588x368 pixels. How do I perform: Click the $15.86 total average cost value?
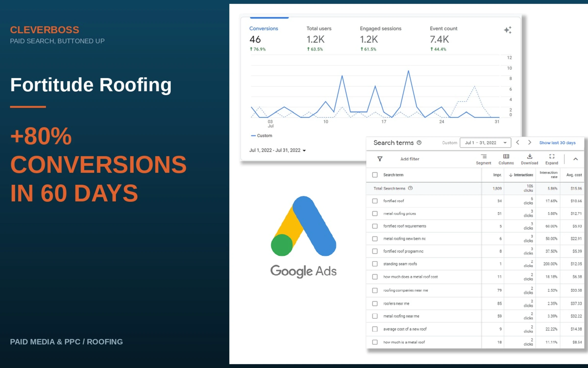click(576, 188)
